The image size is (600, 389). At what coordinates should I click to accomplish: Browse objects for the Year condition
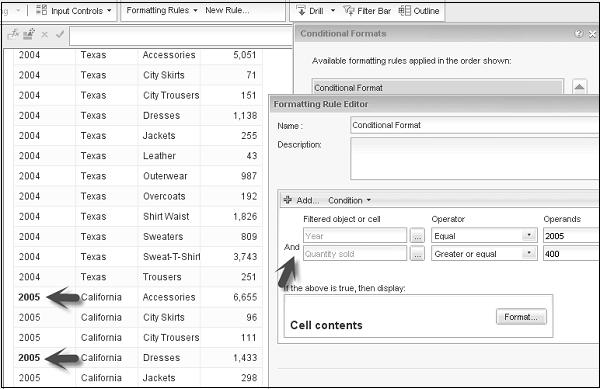click(417, 236)
